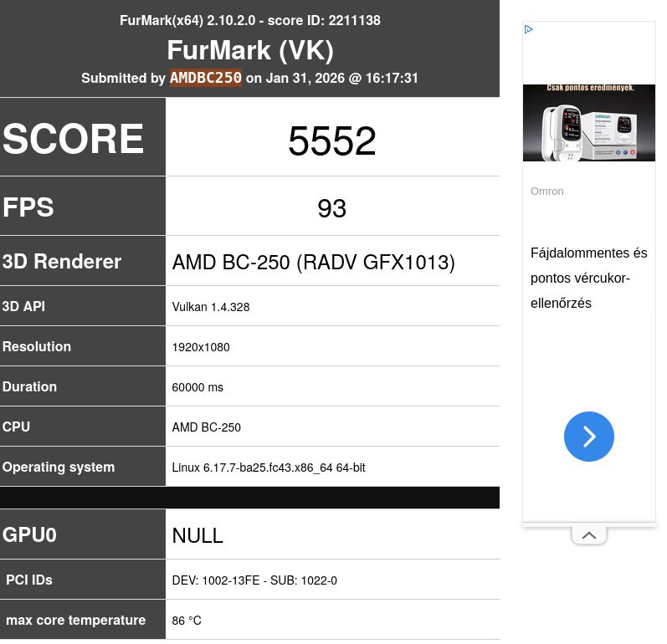Select the 3D API value 'Vulkan 1.4.328'

[211, 307]
